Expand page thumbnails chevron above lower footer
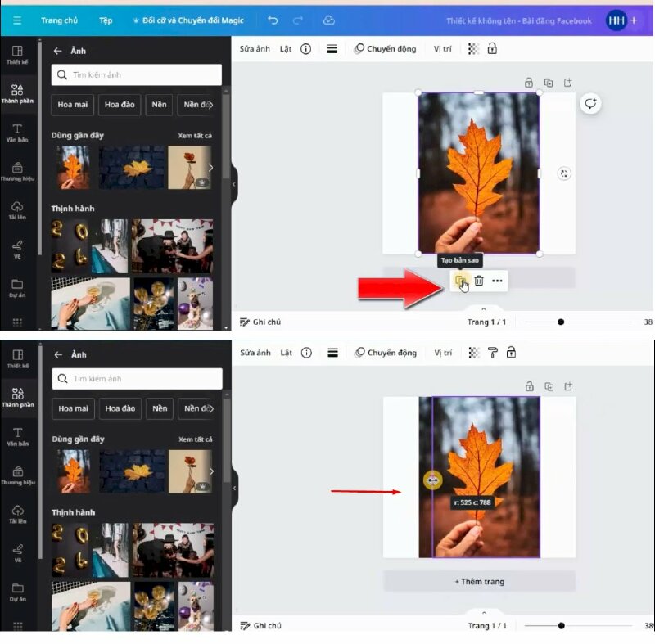655x644 pixels. [484, 612]
